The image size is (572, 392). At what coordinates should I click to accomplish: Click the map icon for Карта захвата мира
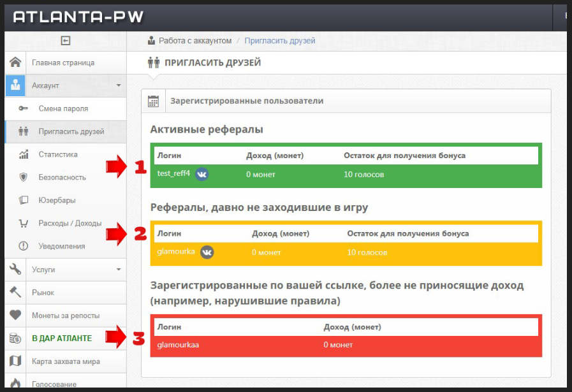(15, 361)
